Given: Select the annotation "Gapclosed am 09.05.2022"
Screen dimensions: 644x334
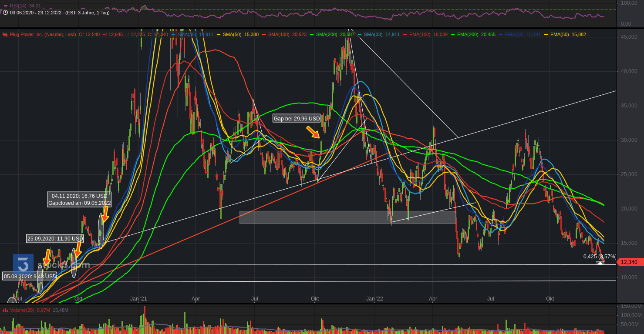Looking at the screenshot, I should point(79,203).
